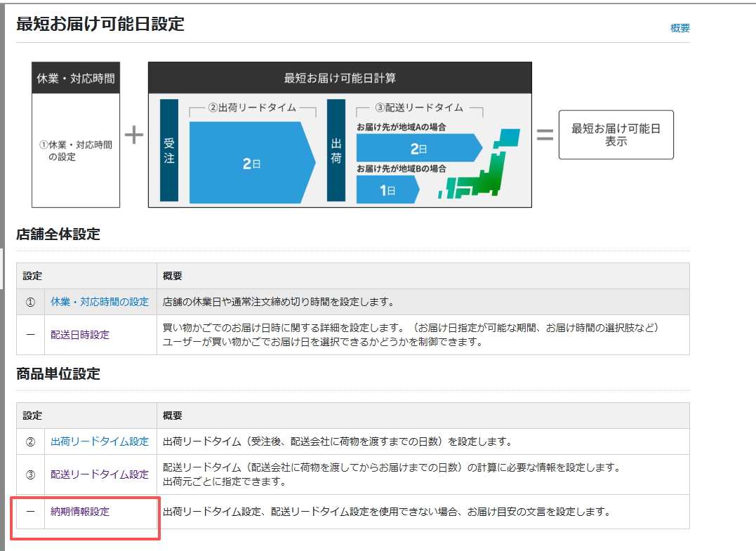Click ①休業・対応時間の設定 text in diagram
The image size is (756, 551).
click(76, 150)
